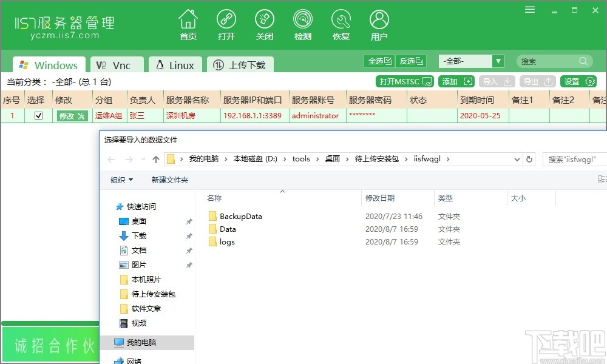Toggle the checkbox on server row 1
607x364 pixels.
pyautogui.click(x=38, y=115)
